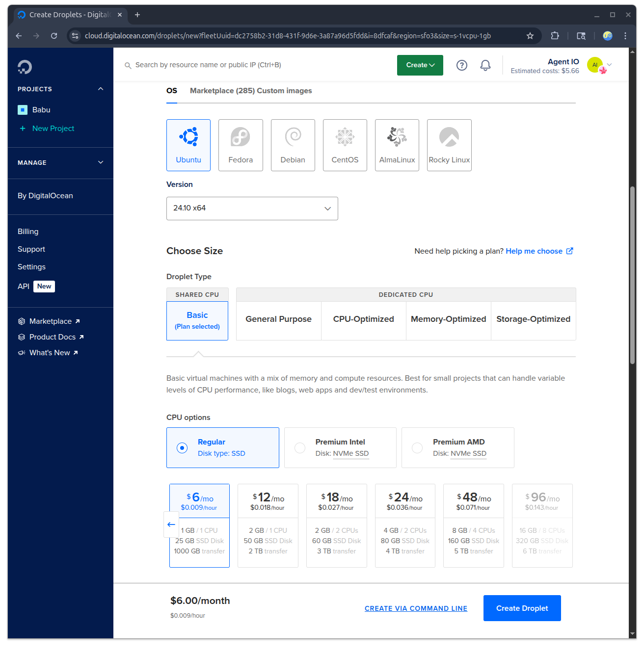
Task: Click the resource search field
Action: point(208,65)
